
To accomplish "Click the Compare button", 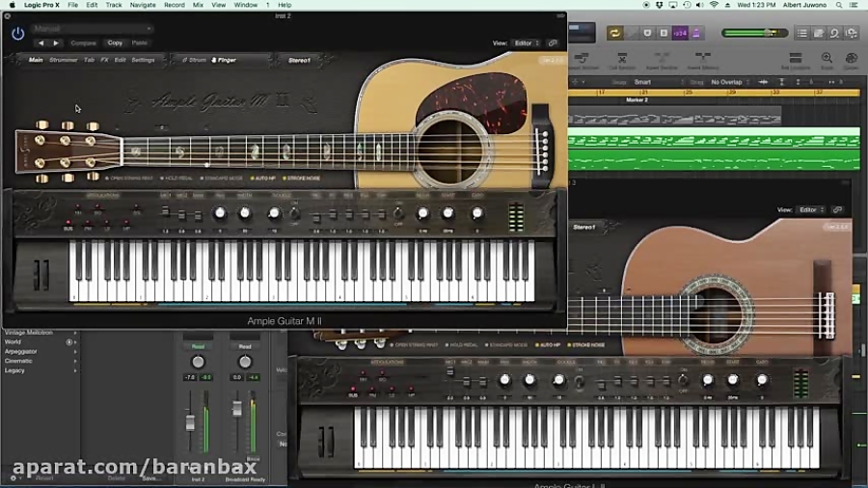I will coord(84,42).
